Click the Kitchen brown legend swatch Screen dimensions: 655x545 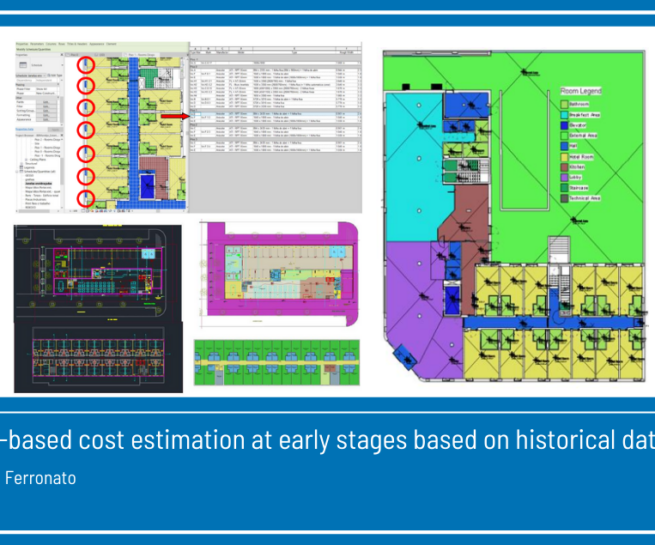pos(563,169)
